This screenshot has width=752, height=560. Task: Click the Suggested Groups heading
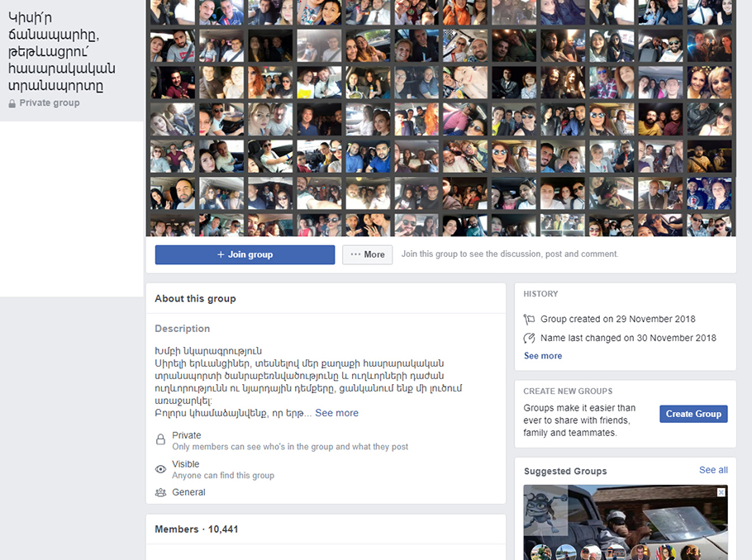point(565,471)
